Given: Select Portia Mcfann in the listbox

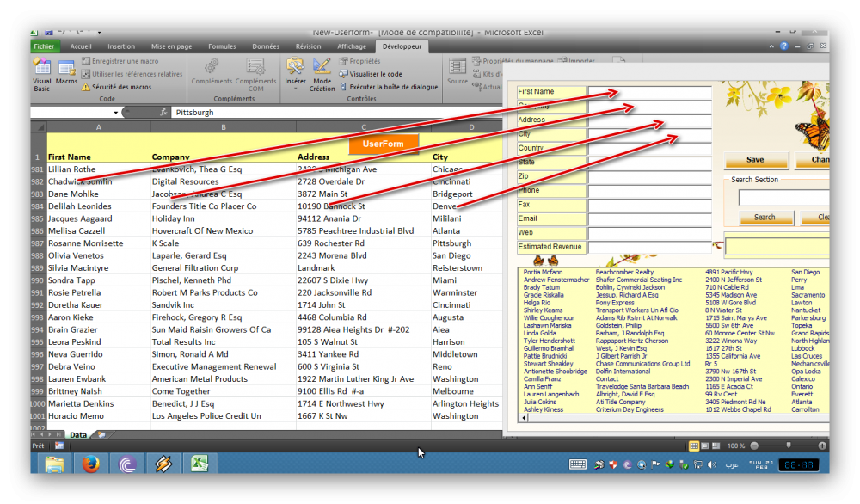Looking at the screenshot, I should click(x=543, y=272).
